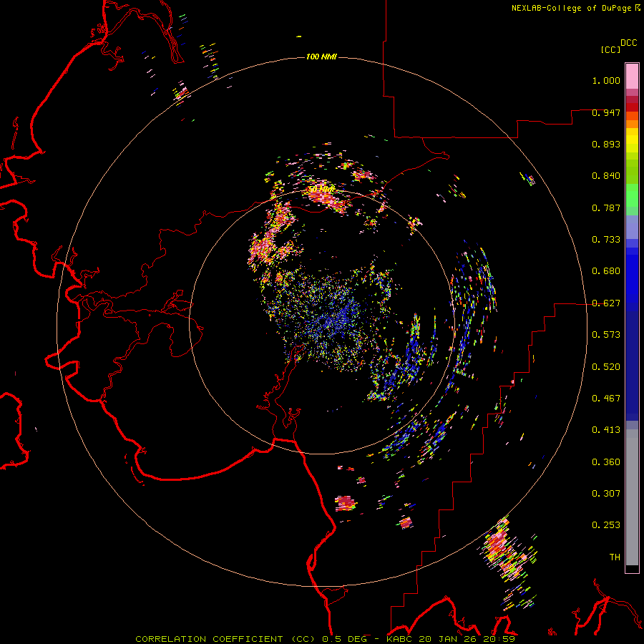Click the [CC] legend unit label
The image size is (644, 644).
tap(610, 49)
